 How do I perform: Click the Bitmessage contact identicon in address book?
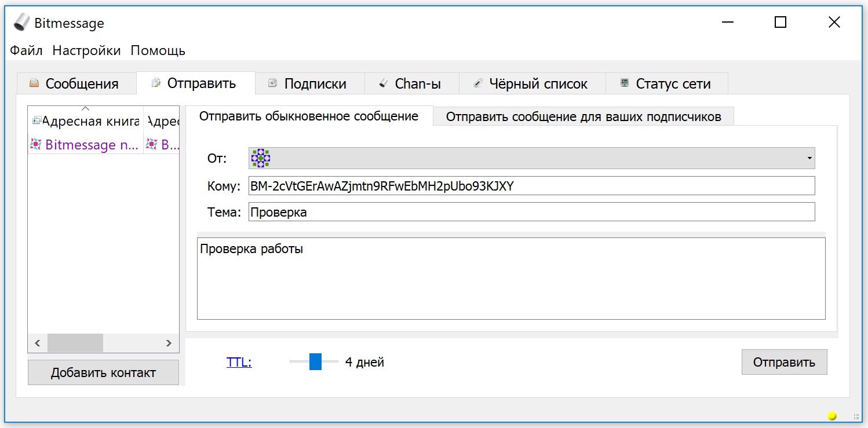pos(36,145)
